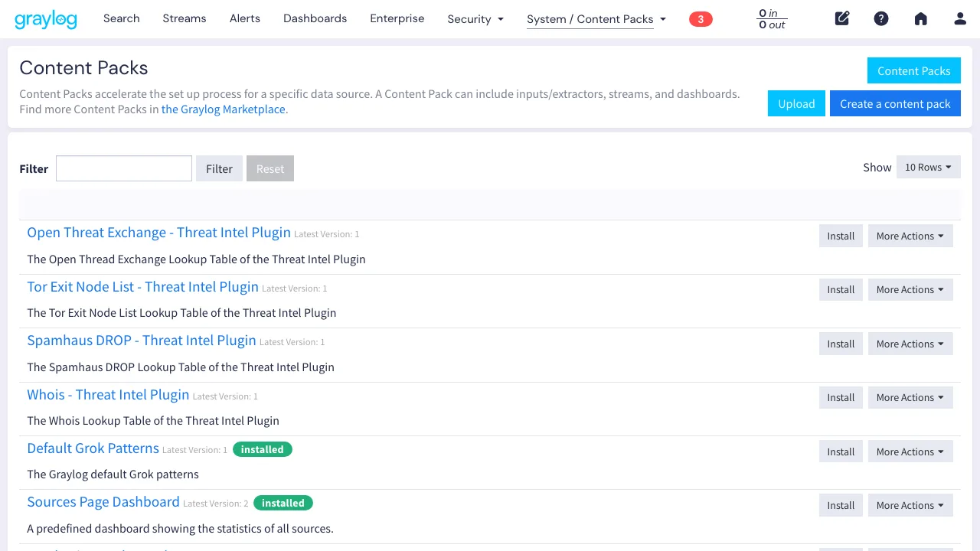
Task: Click installed badge on Sources Page Dashboard
Action: (283, 503)
